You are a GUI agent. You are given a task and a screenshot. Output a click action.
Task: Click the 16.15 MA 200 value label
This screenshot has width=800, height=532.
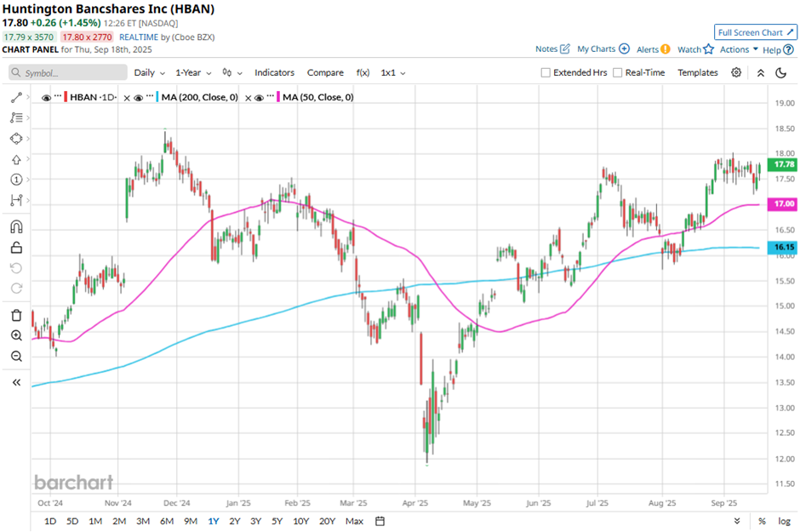point(782,247)
